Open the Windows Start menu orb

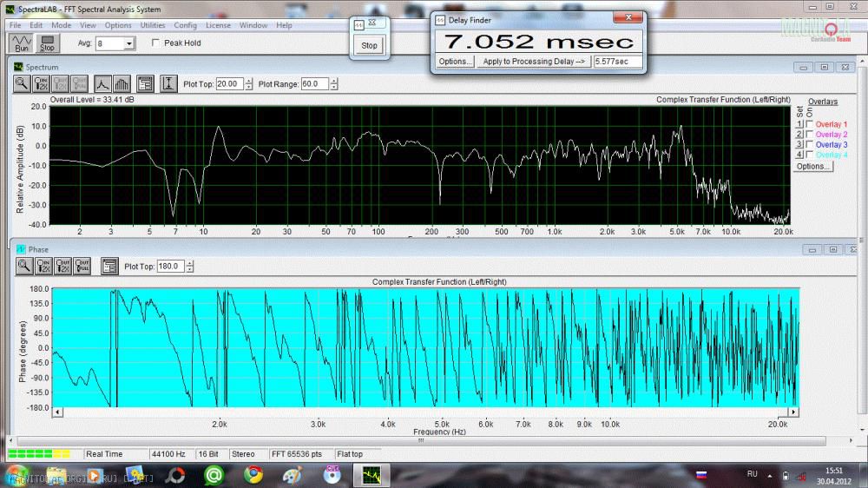click(x=16, y=476)
